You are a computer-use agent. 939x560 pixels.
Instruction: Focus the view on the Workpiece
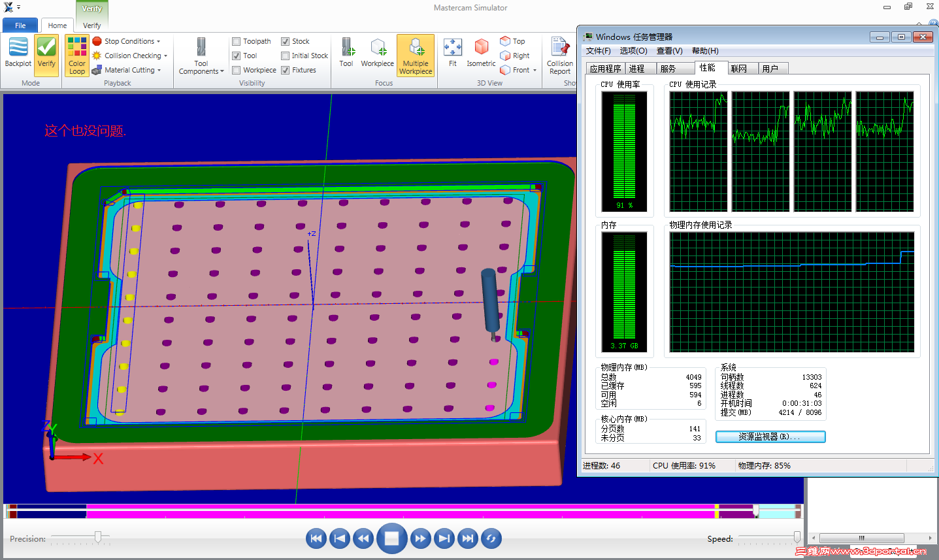377,52
